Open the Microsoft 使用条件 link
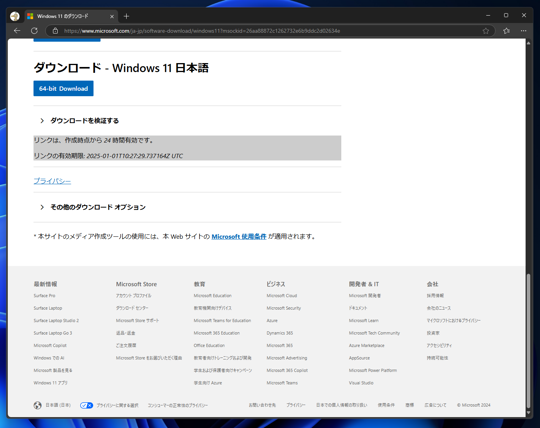This screenshot has height=428, width=540. pyautogui.click(x=239, y=237)
